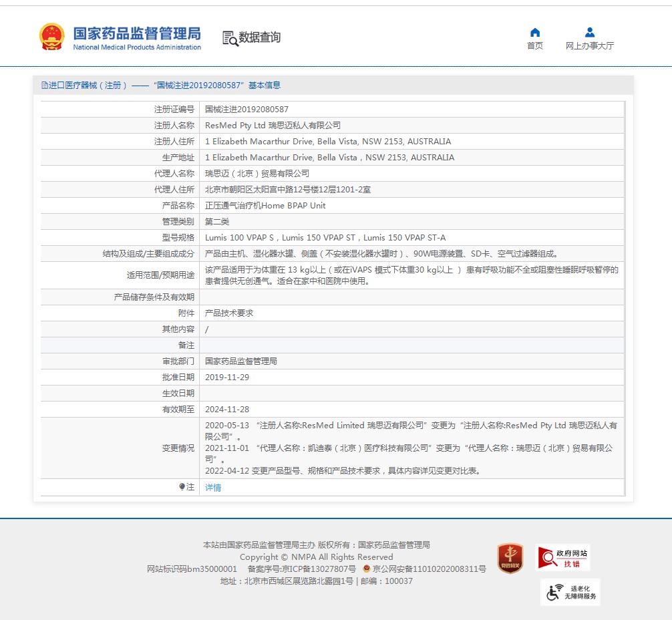
Task: Click the 政府网站找错 badge
Action: click(x=562, y=557)
